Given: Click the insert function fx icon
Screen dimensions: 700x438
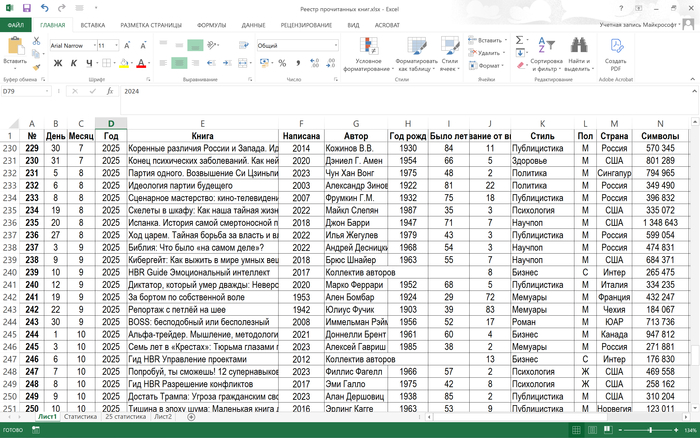Looking at the screenshot, I should 108,91.
